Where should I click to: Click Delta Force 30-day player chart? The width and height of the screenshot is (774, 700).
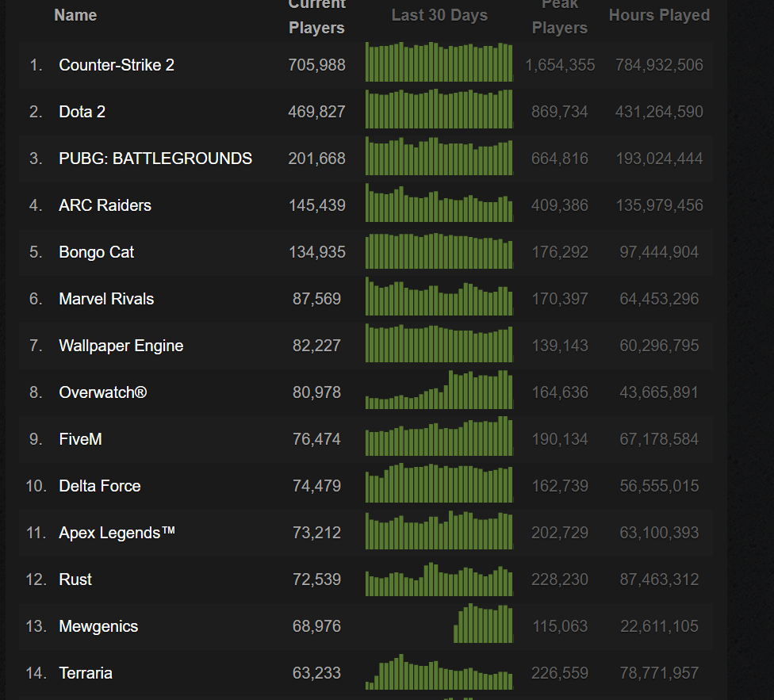(439, 483)
